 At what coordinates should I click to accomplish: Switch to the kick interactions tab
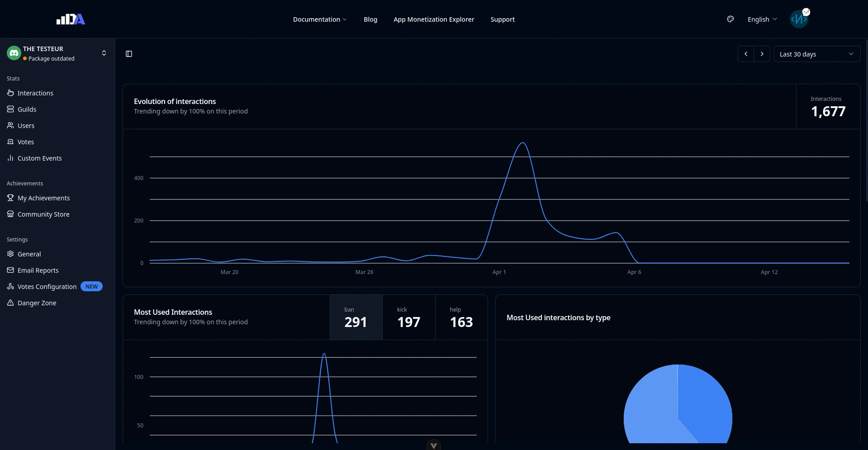(408, 317)
